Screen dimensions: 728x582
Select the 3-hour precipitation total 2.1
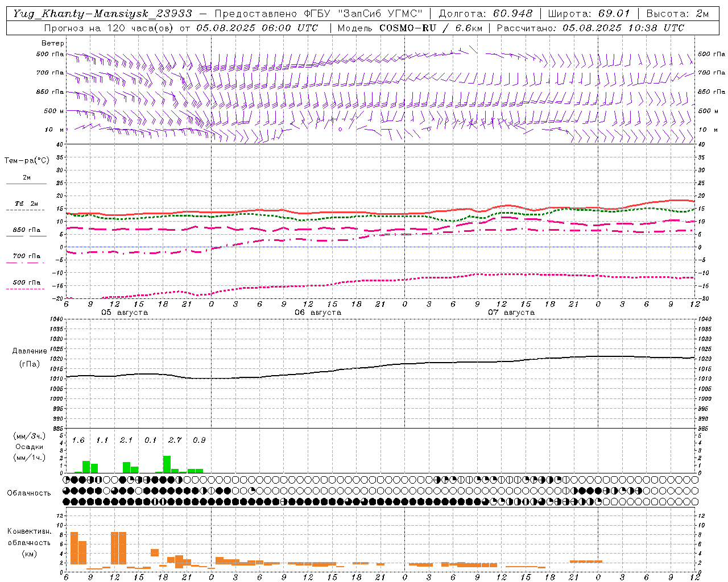coord(126,440)
